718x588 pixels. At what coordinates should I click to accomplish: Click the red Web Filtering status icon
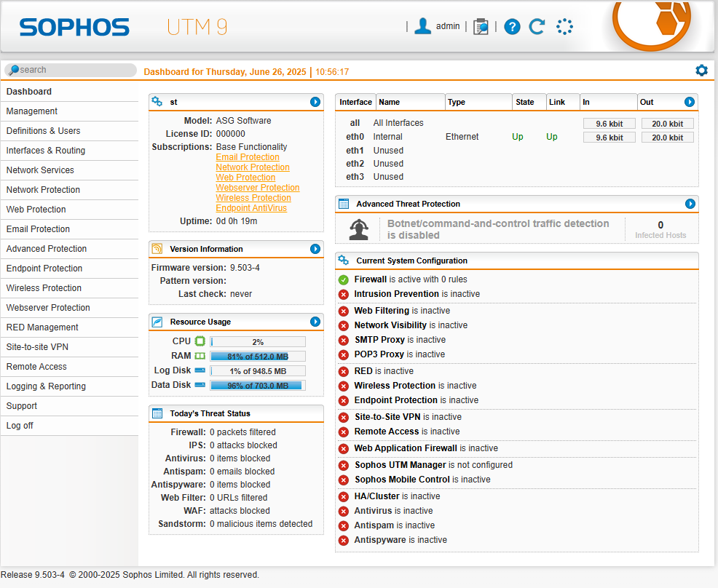(344, 311)
